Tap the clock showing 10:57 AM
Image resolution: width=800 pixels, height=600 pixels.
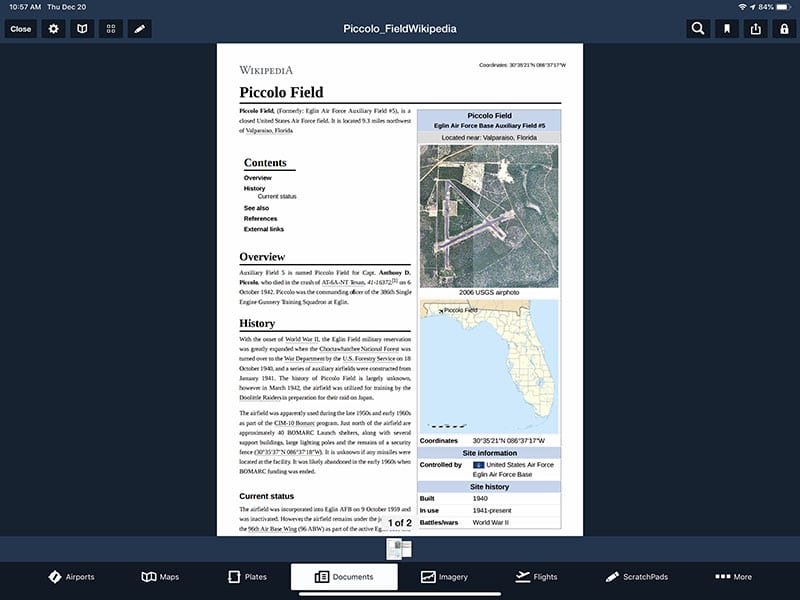[25, 7]
